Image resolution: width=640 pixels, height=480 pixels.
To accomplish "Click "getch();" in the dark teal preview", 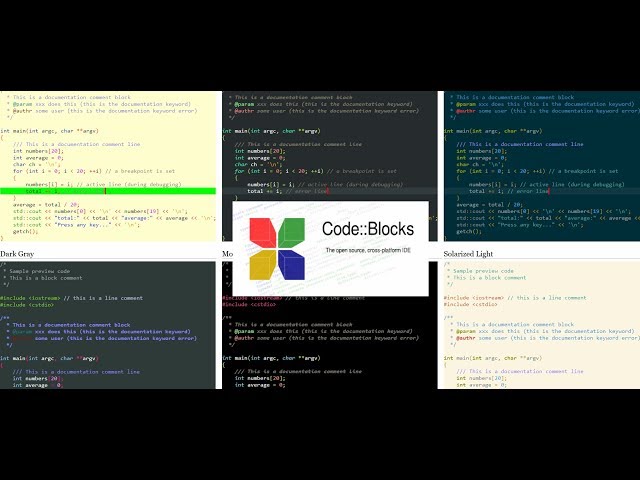I will coord(469,231).
